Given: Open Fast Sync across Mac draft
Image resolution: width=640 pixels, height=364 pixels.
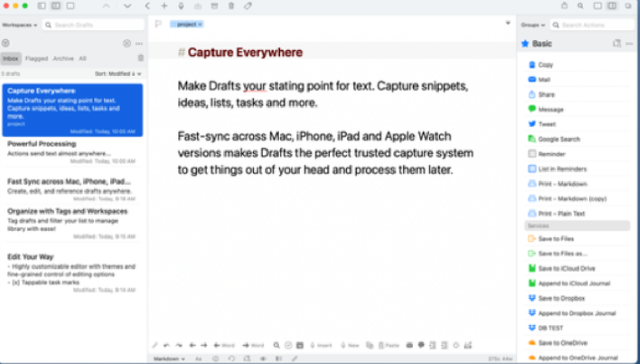Looking at the screenshot, I should pyautogui.click(x=72, y=189).
